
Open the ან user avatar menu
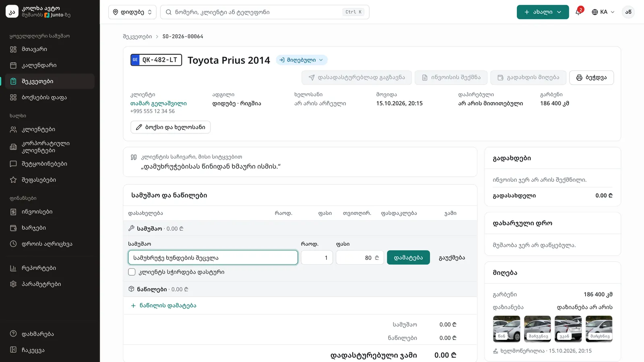pyautogui.click(x=628, y=12)
